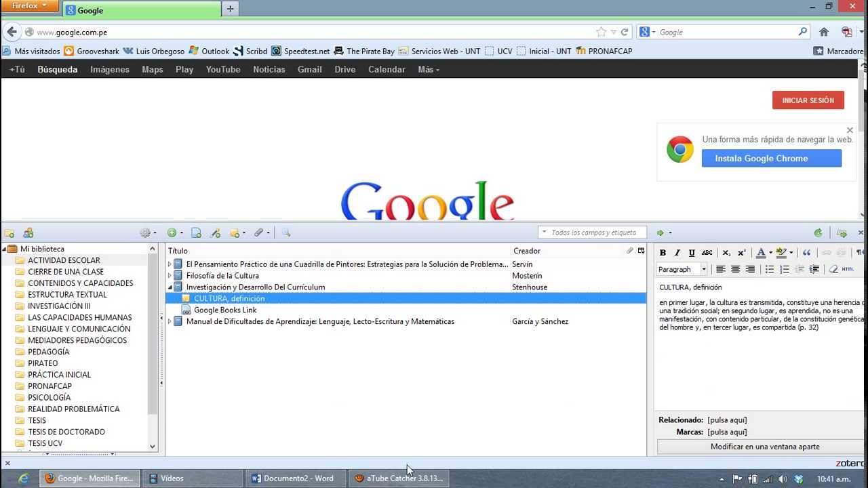Apply subscript formatting
868x488 pixels.
click(x=726, y=253)
